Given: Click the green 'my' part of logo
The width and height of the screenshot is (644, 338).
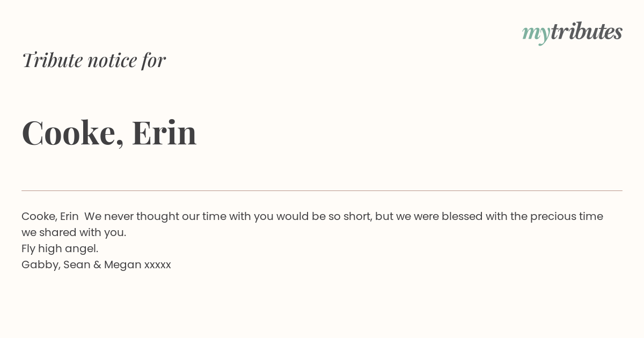Looking at the screenshot, I should pos(536,34).
